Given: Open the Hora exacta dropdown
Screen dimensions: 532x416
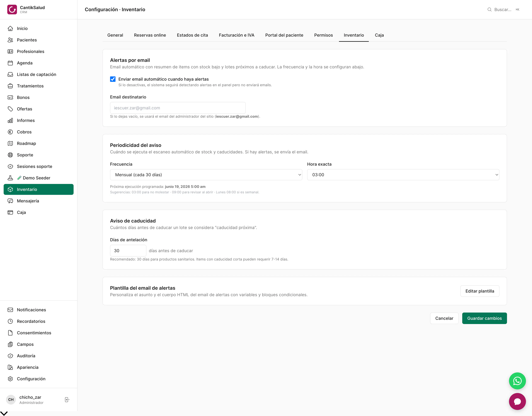Looking at the screenshot, I should (x=403, y=175).
